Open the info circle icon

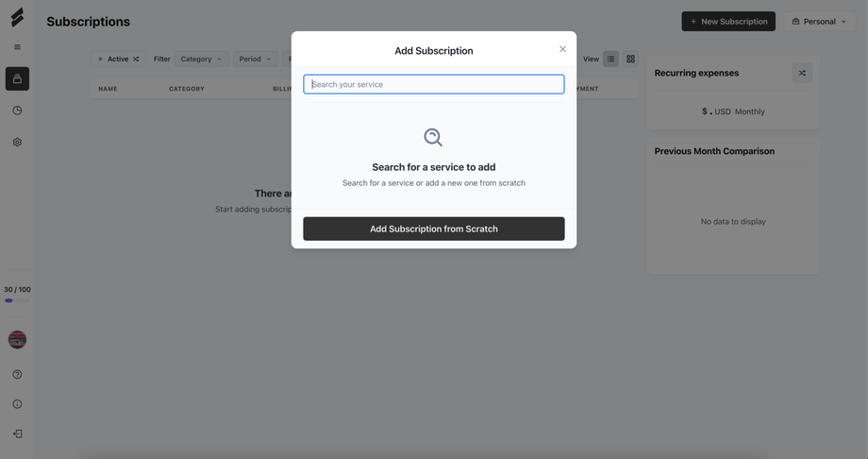[17, 404]
